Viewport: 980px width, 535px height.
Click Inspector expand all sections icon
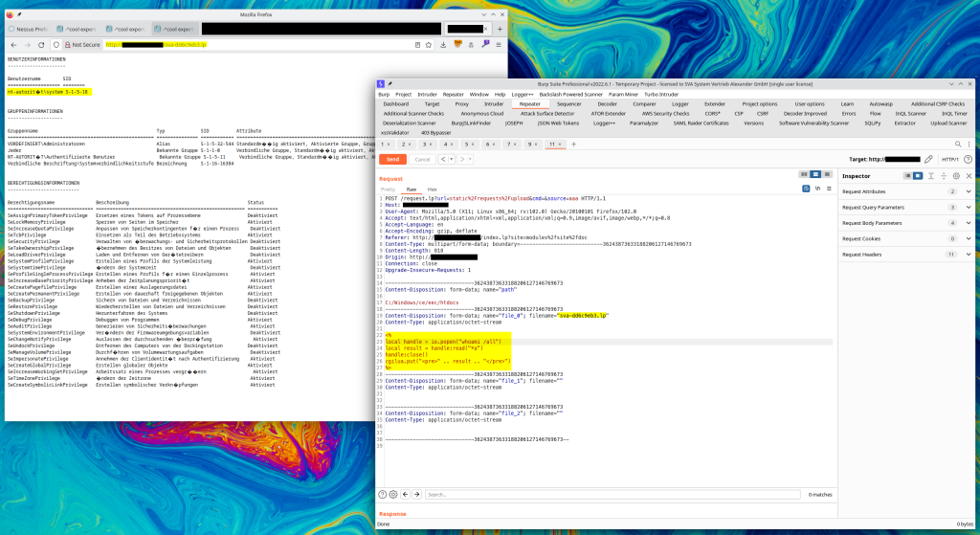[x=931, y=176]
